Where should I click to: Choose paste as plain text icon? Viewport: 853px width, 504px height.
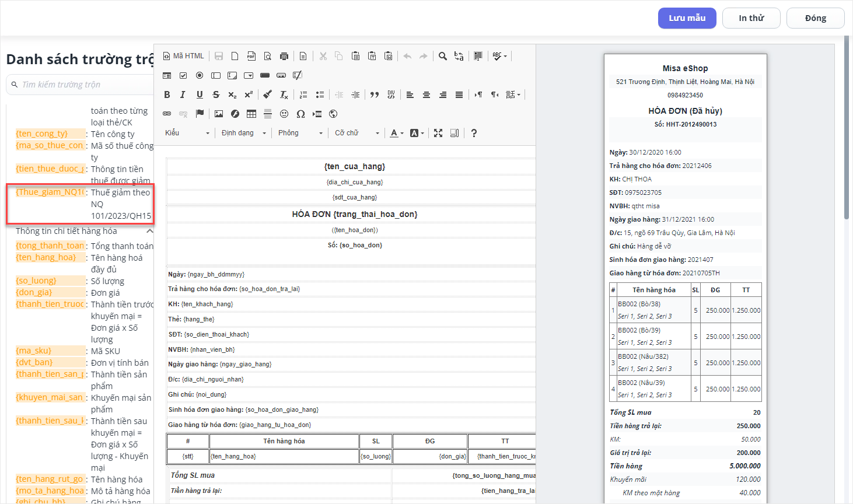(x=372, y=56)
